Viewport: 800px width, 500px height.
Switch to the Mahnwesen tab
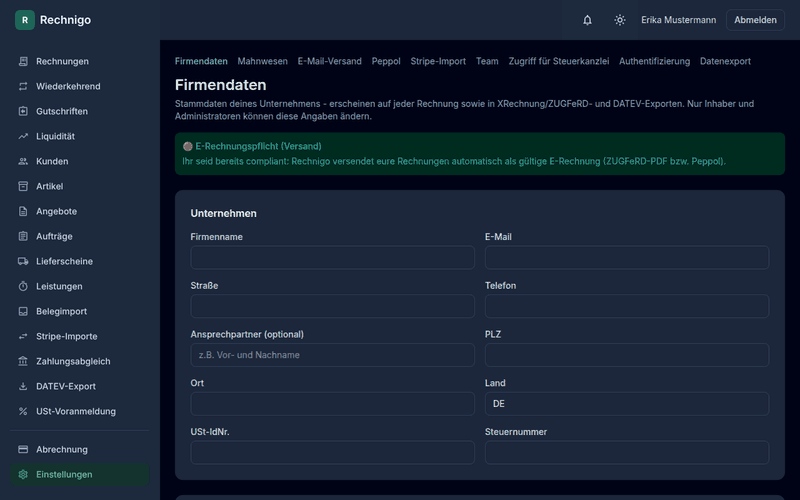pyautogui.click(x=262, y=61)
